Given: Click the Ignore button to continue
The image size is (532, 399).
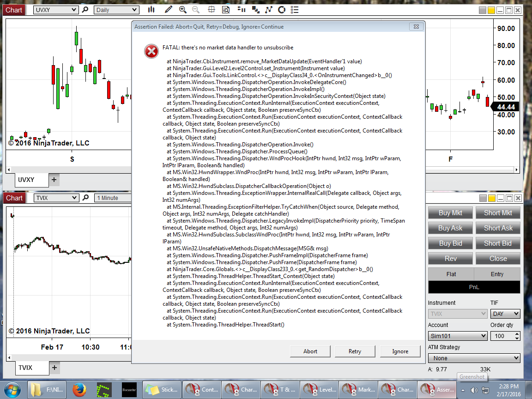Looking at the screenshot, I should click(x=400, y=351).
